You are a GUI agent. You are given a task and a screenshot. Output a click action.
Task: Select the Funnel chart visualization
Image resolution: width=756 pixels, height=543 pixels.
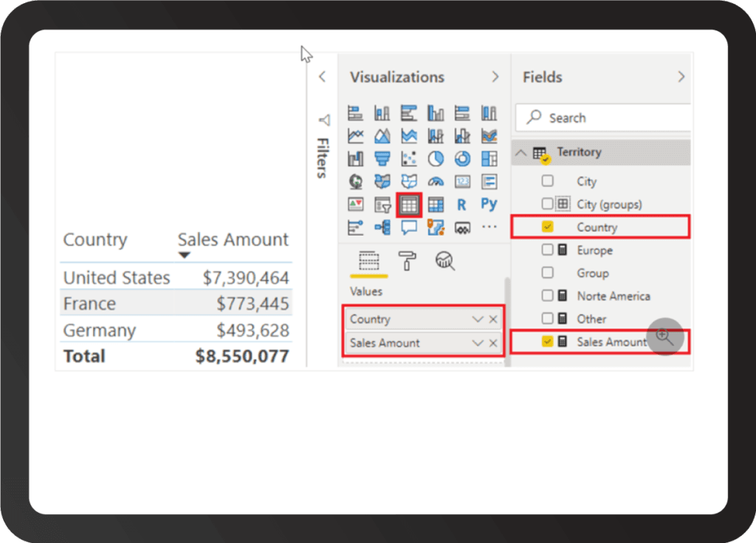tap(382, 159)
